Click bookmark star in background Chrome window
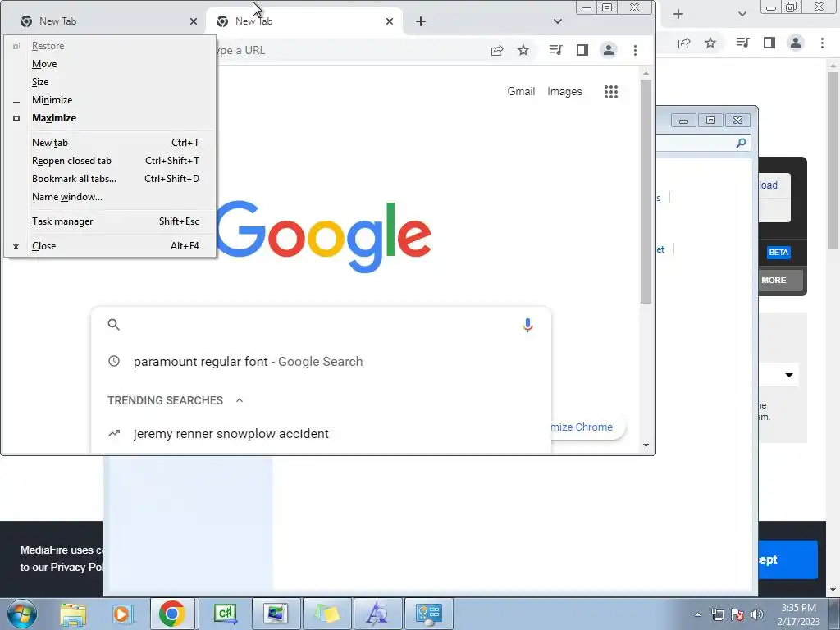This screenshot has width=840, height=630. [x=710, y=43]
